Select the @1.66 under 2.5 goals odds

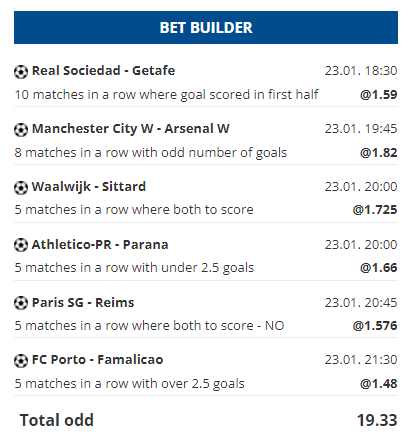(x=379, y=268)
